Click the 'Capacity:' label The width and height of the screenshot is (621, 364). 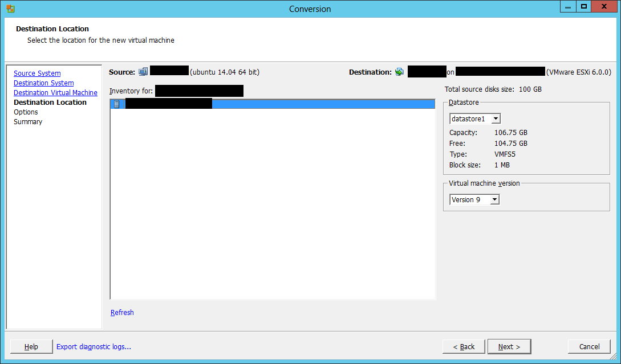464,133
